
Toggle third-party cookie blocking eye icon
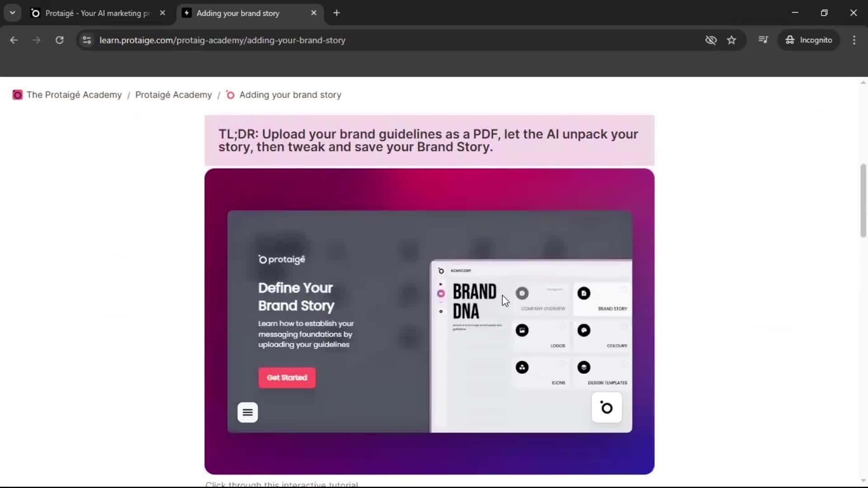point(711,40)
